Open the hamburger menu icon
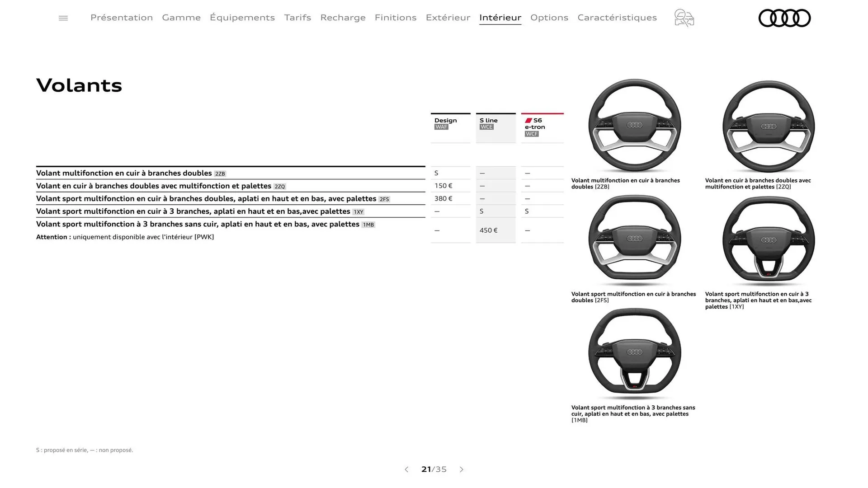The width and height of the screenshot is (868, 488). point(63,18)
